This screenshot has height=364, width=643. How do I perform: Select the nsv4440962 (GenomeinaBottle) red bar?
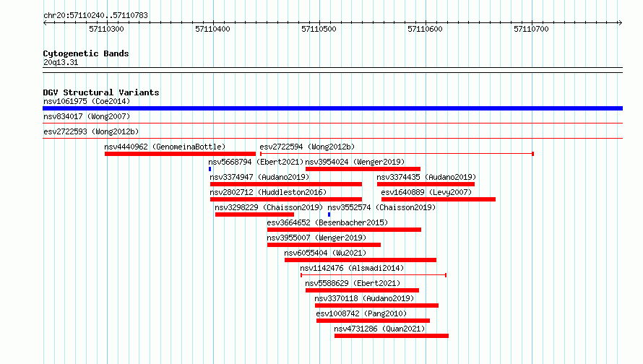[180, 154]
